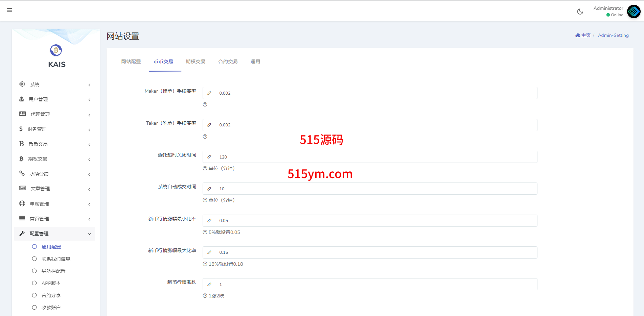Switch to the 期权交易 tab
Viewport: 644px width, 316px height.
click(x=195, y=62)
